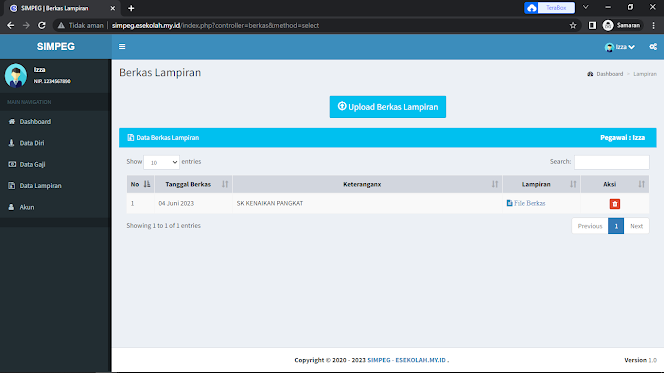Click the Next pagination button
This screenshot has width=664, height=373.
636,226
